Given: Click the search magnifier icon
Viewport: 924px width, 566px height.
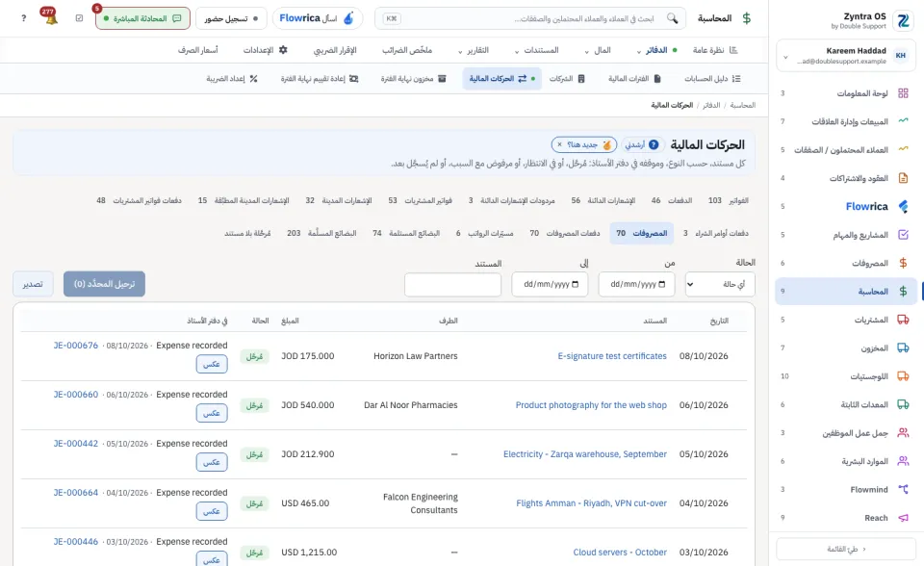Looking at the screenshot, I should click(672, 18).
